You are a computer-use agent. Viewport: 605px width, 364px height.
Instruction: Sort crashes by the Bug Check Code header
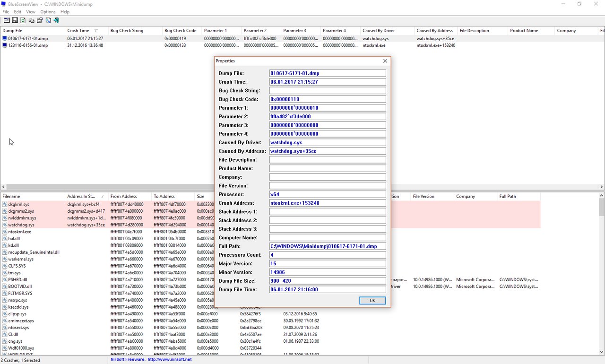[x=182, y=31]
